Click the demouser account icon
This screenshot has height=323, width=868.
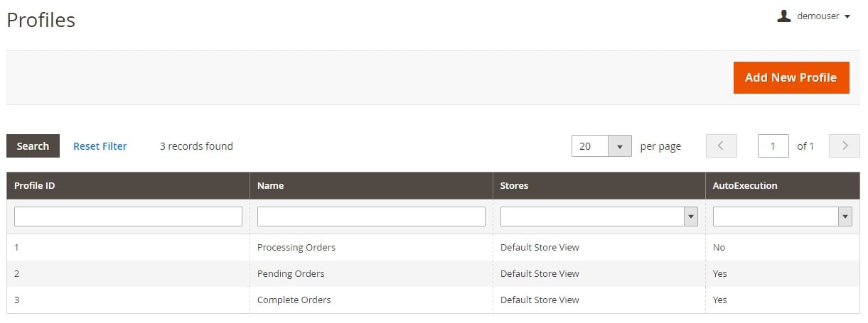coord(784,16)
